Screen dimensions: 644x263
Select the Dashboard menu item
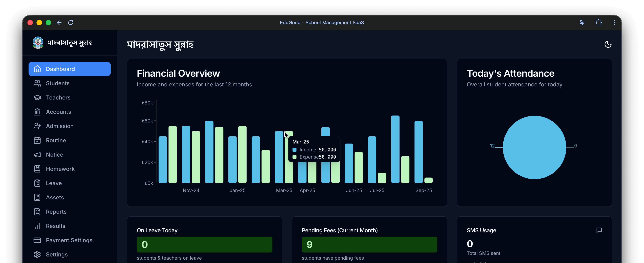(70, 69)
